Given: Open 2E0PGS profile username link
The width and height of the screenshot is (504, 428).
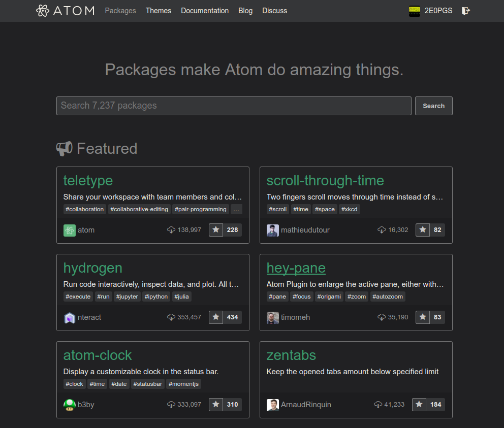Looking at the screenshot, I should point(438,11).
